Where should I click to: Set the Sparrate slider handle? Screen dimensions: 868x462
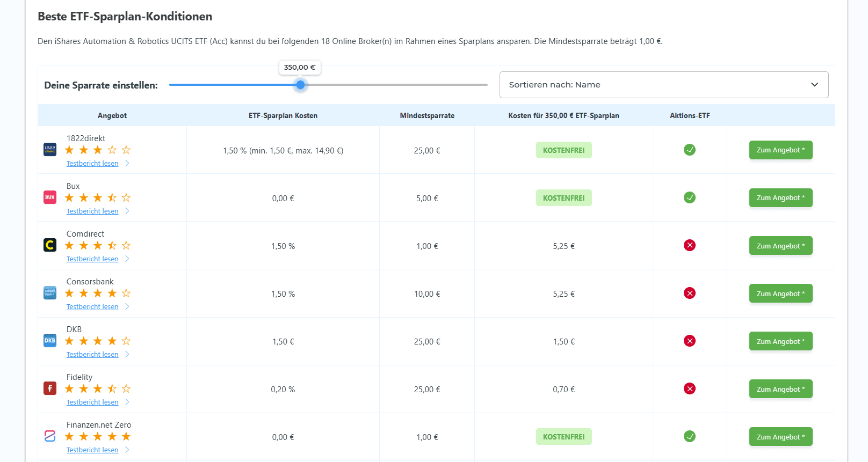(301, 85)
